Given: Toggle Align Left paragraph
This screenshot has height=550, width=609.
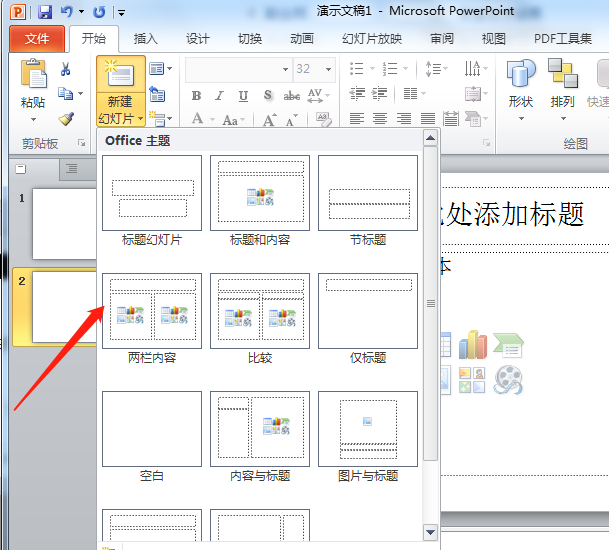Looking at the screenshot, I should 357,118.
